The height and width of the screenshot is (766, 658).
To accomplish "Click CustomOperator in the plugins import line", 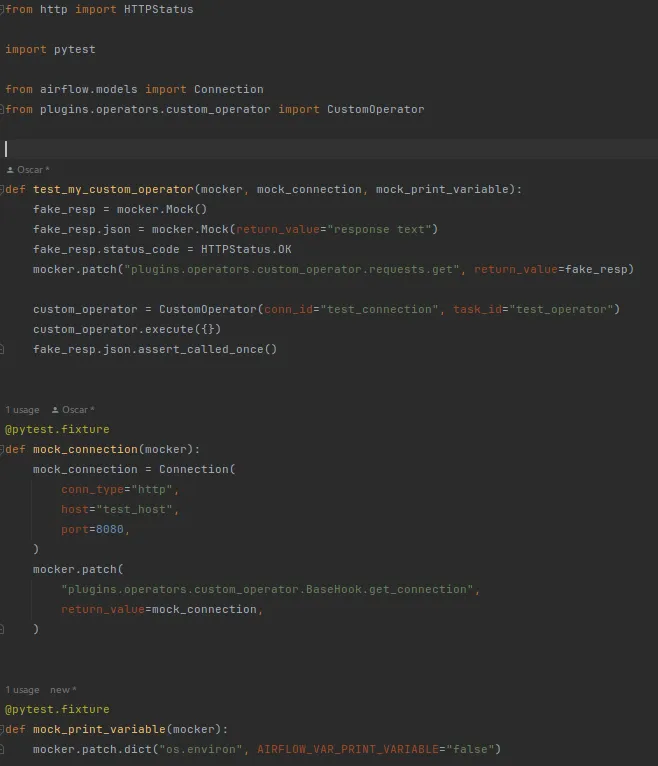I will (x=376, y=109).
